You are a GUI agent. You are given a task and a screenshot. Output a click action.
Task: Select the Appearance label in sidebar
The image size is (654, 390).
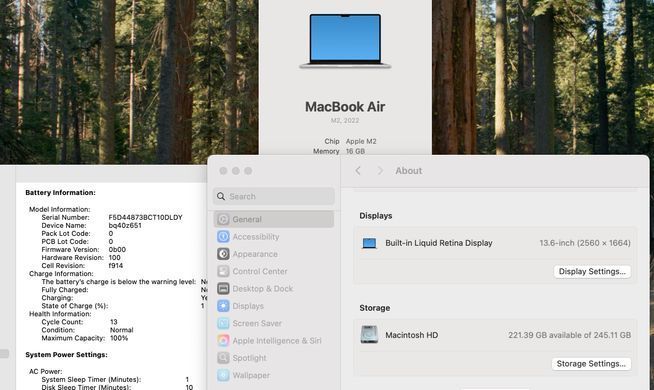(255, 254)
